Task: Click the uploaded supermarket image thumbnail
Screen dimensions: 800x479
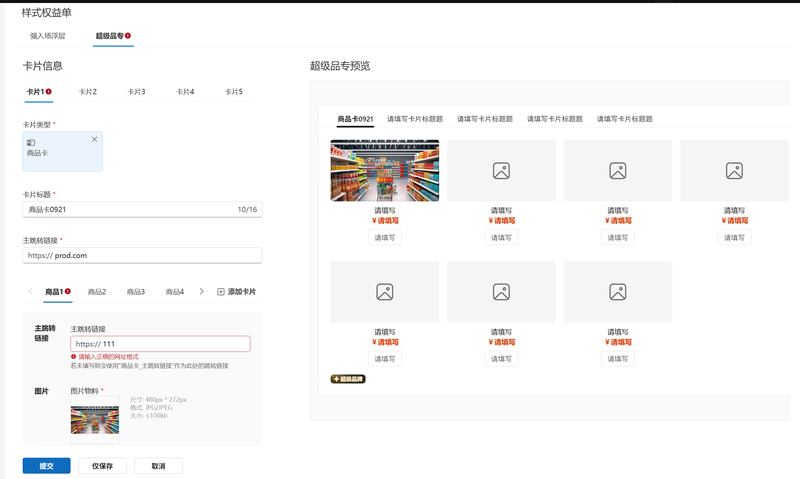Action: [95, 420]
